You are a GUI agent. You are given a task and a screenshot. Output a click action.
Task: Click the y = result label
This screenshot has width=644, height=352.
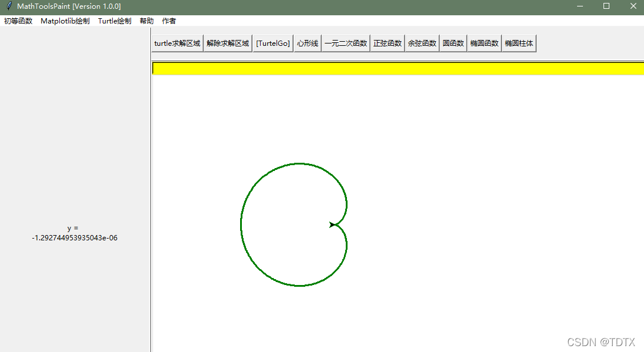coord(73,228)
